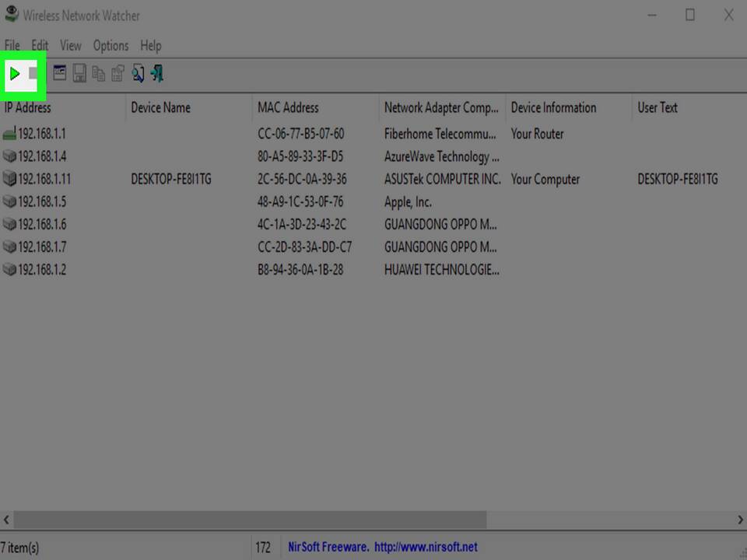Click the Save selected items toolbar icon
Screen dimensions: 747x560
pyautogui.click(x=79, y=73)
